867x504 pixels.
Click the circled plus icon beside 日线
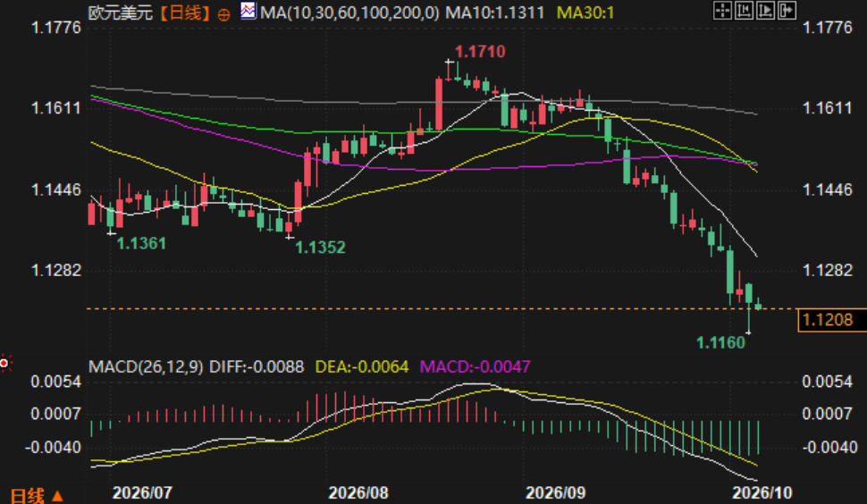coord(224,14)
